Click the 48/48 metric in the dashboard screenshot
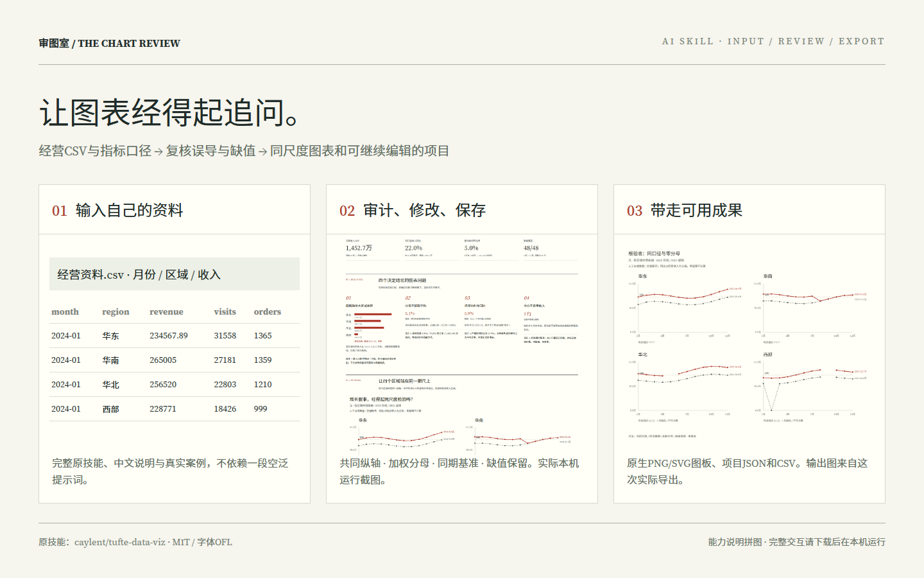924x578 pixels. (x=531, y=248)
